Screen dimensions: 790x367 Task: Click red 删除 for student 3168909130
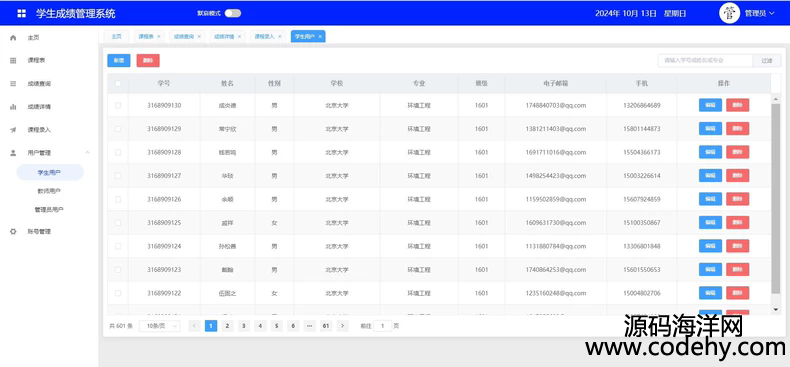click(x=738, y=105)
